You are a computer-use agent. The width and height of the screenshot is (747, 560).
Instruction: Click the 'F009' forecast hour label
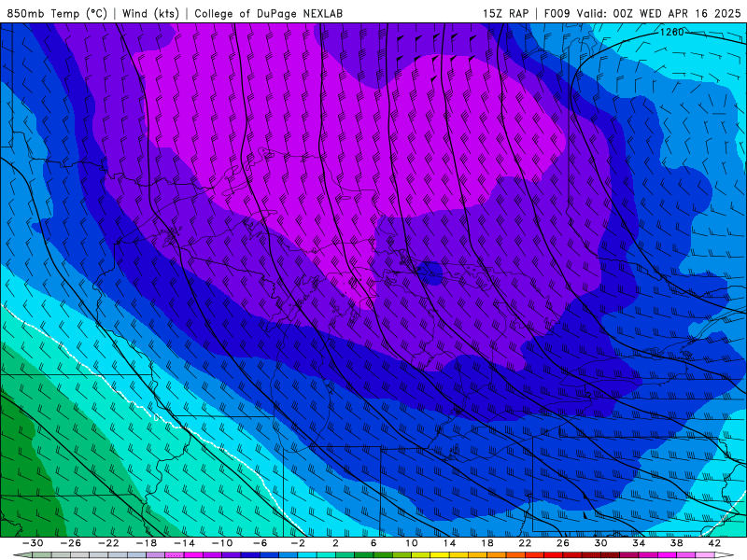point(557,13)
